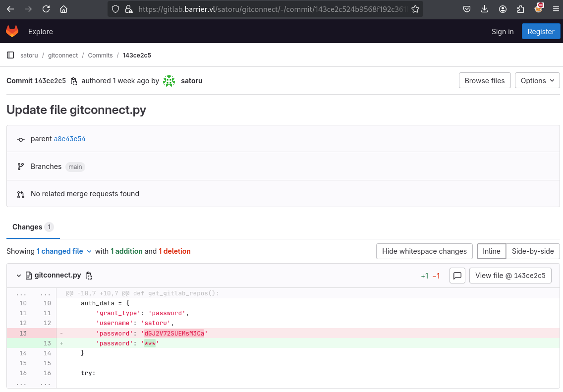Viewport: 563px width, 392px height.
Task: Open parent commit a8e43e54
Action: click(x=70, y=139)
